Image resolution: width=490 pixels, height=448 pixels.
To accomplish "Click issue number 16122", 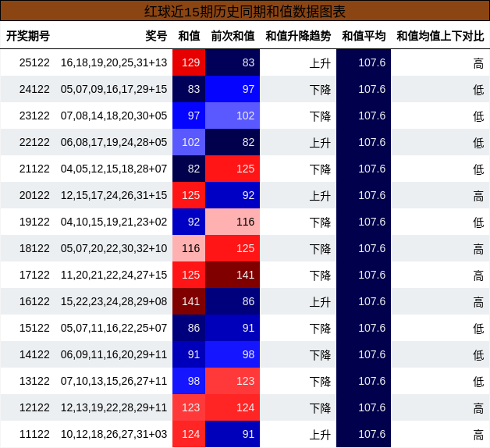I will (34, 302).
